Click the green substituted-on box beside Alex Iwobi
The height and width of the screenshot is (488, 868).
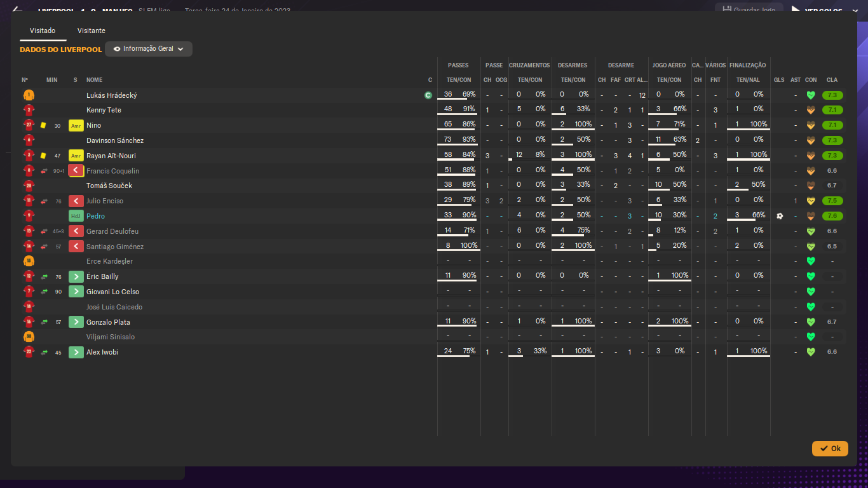coord(76,352)
